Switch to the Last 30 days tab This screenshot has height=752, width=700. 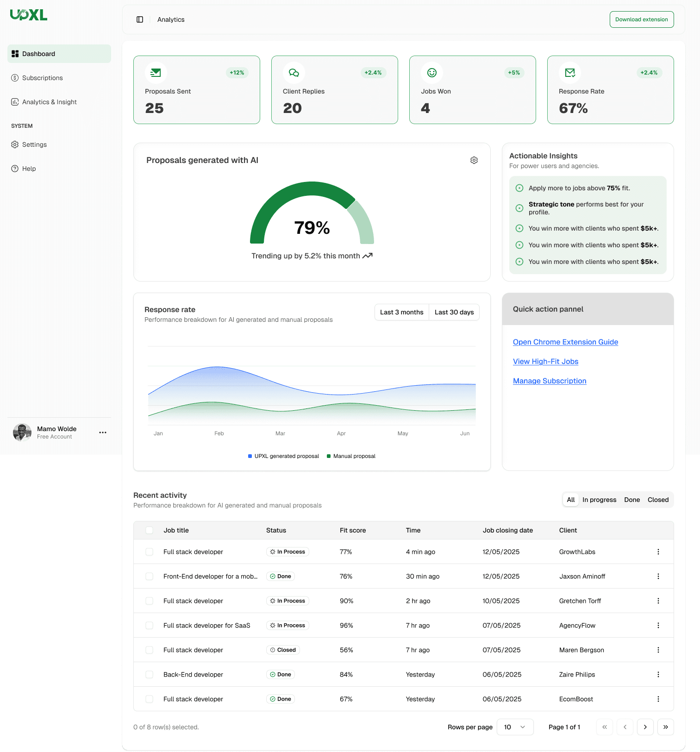[454, 312]
